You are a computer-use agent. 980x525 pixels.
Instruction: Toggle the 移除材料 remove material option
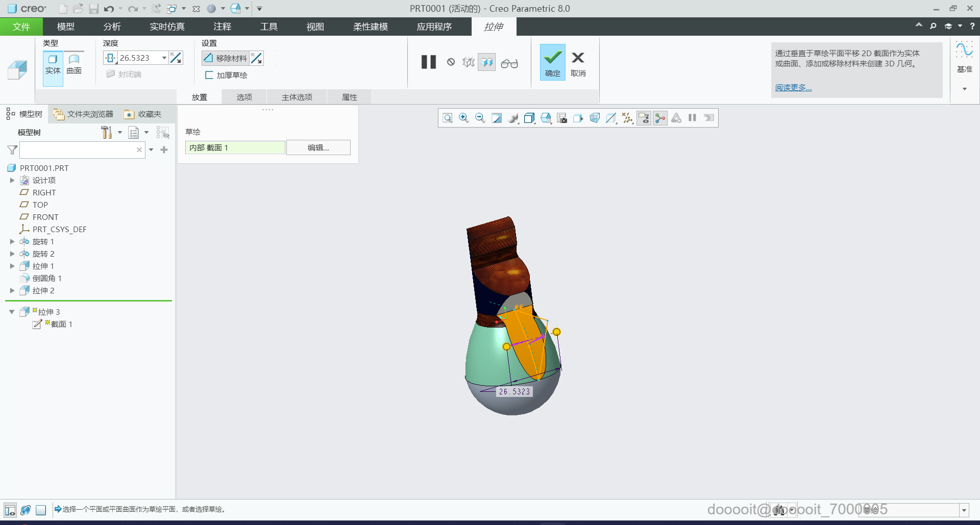(x=226, y=58)
